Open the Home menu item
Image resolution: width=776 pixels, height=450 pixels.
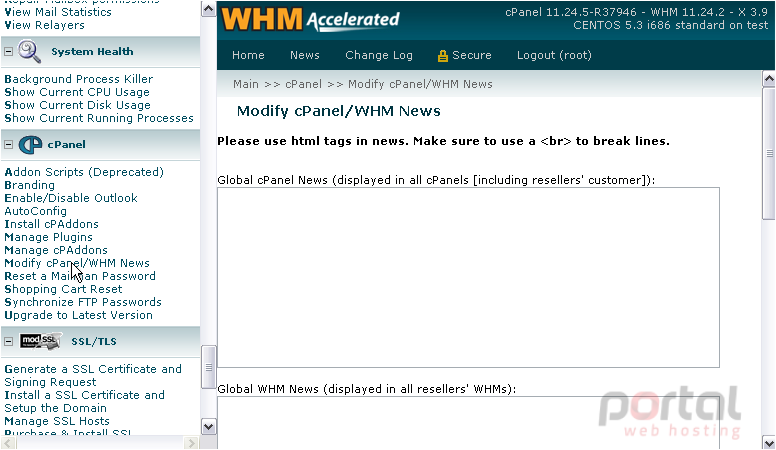[248, 55]
